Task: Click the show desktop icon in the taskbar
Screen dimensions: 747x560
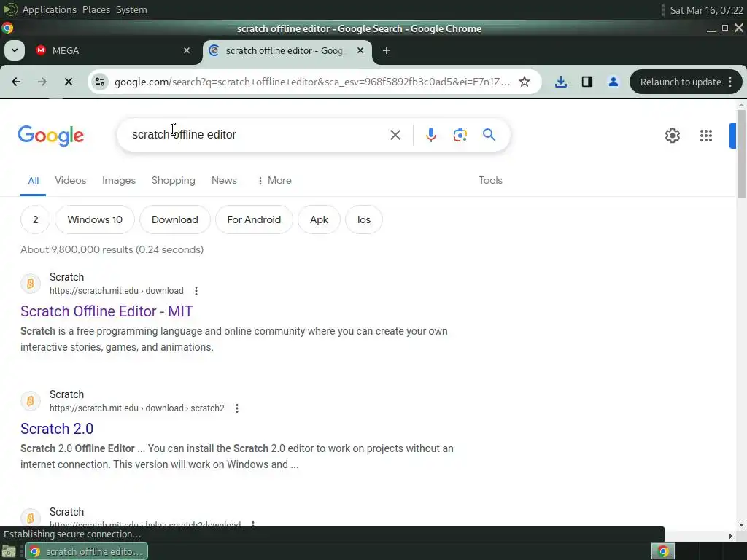Action: click(9, 551)
